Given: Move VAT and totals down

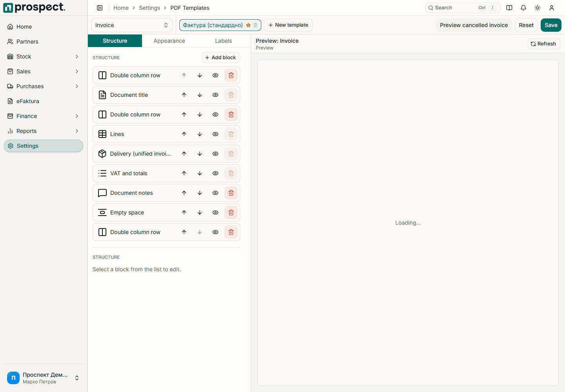Looking at the screenshot, I should pyautogui.click(x=200, y=173).
